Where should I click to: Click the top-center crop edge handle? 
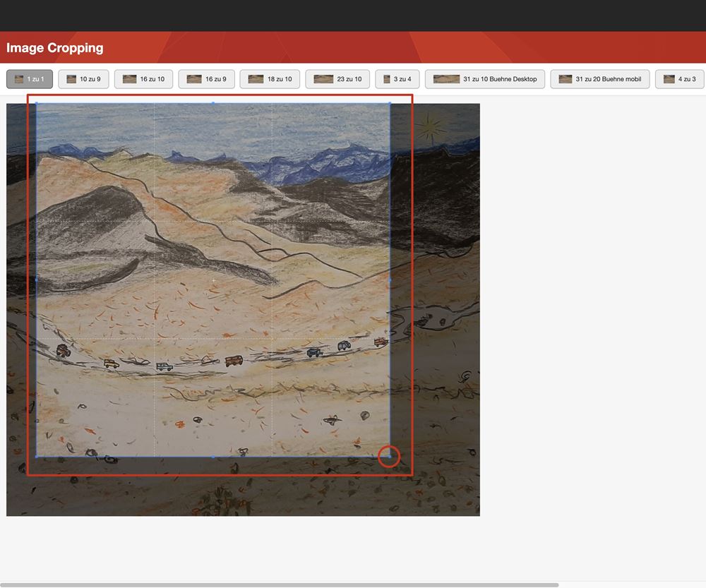click(x=213, y=103)
